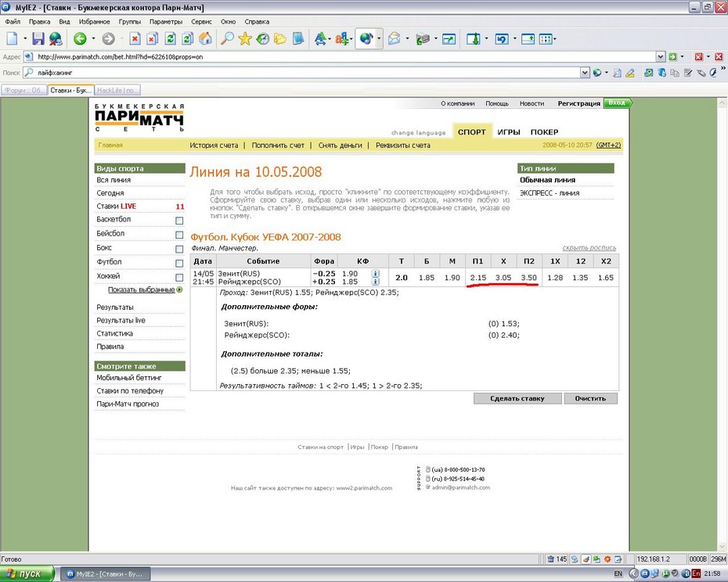
Task: Tick the Футбол checkbox
Action: point(179,263)
